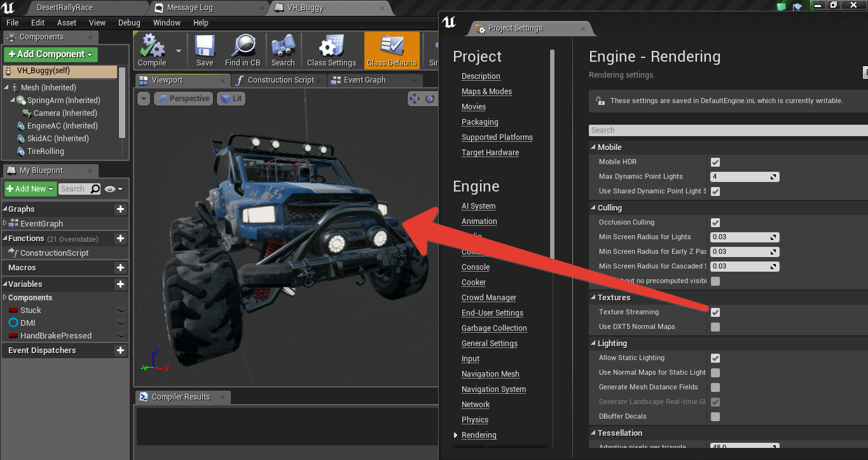Uncheck the Texture Streaming checkbox
This screenshot has width=868, height=460.
tap(715, 312)
